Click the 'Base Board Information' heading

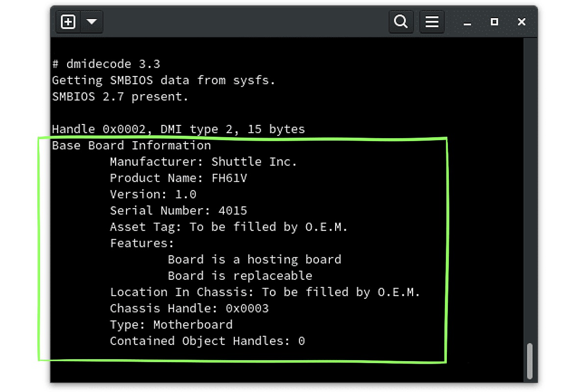click(131, 146)
